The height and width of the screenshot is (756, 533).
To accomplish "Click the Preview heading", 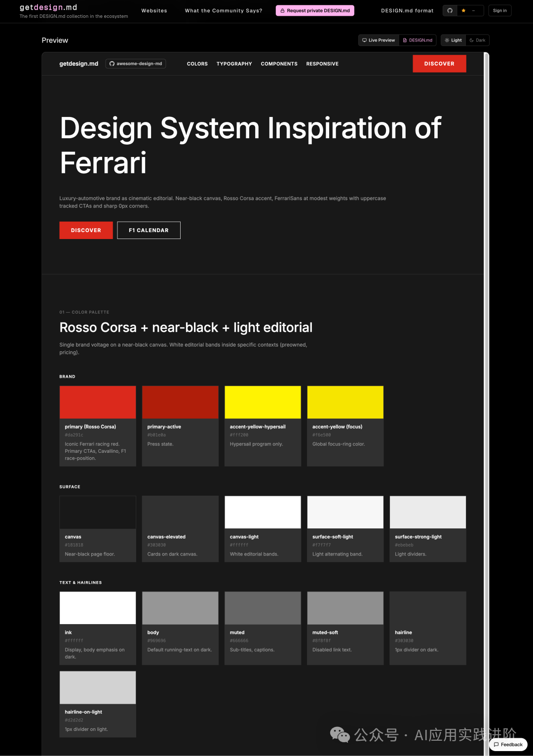I will coord(55,40).
